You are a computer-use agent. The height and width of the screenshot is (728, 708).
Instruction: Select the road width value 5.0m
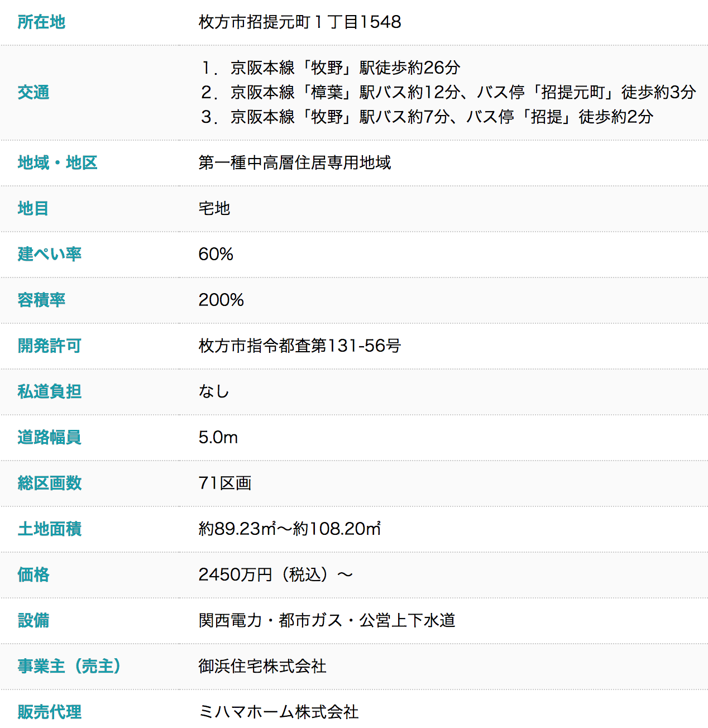click(x=218, y=437)
